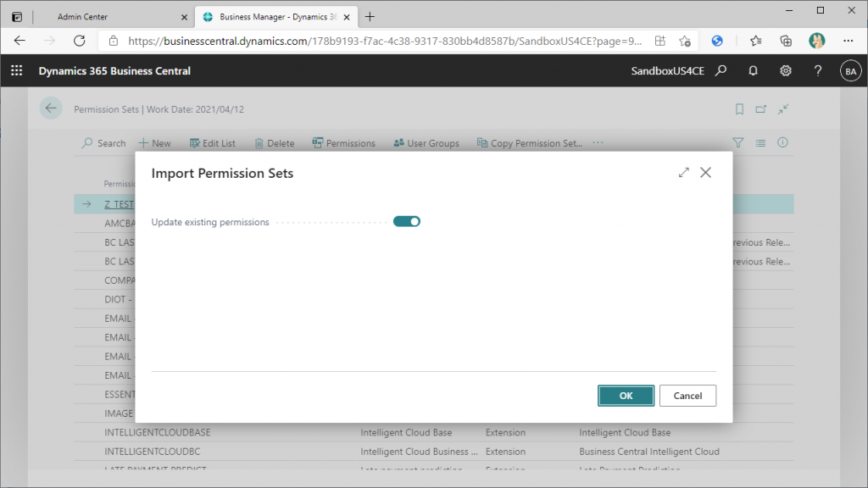
Task: Open the filter pane funnel icon
Action: pos(738,142)
